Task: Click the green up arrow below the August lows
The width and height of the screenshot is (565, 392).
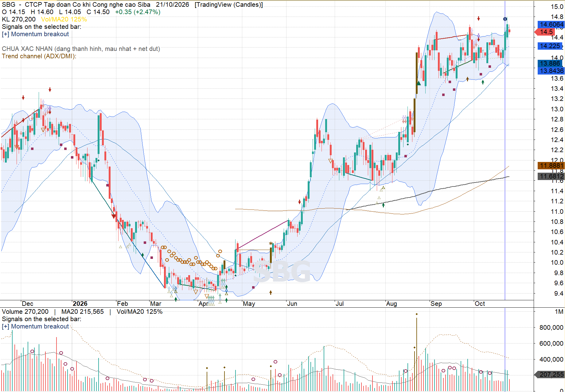Action: pyautogui.click(x=383, y=205)
